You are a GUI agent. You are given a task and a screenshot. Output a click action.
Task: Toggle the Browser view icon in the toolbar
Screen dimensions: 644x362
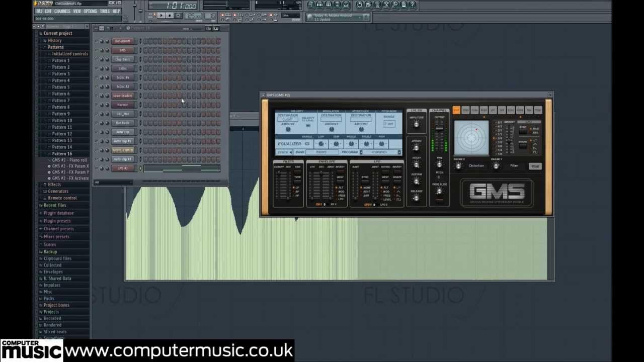(x=337, y=5)
